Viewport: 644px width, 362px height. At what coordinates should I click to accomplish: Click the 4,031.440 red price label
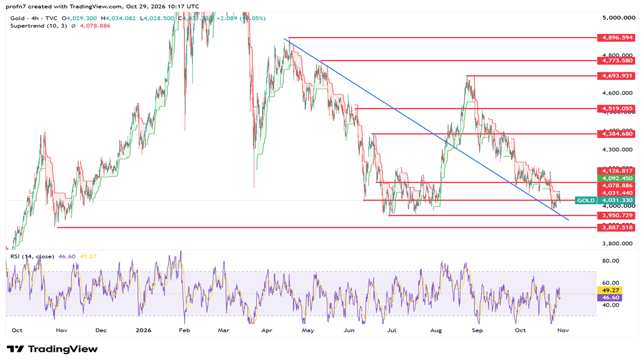click(616, 193)
